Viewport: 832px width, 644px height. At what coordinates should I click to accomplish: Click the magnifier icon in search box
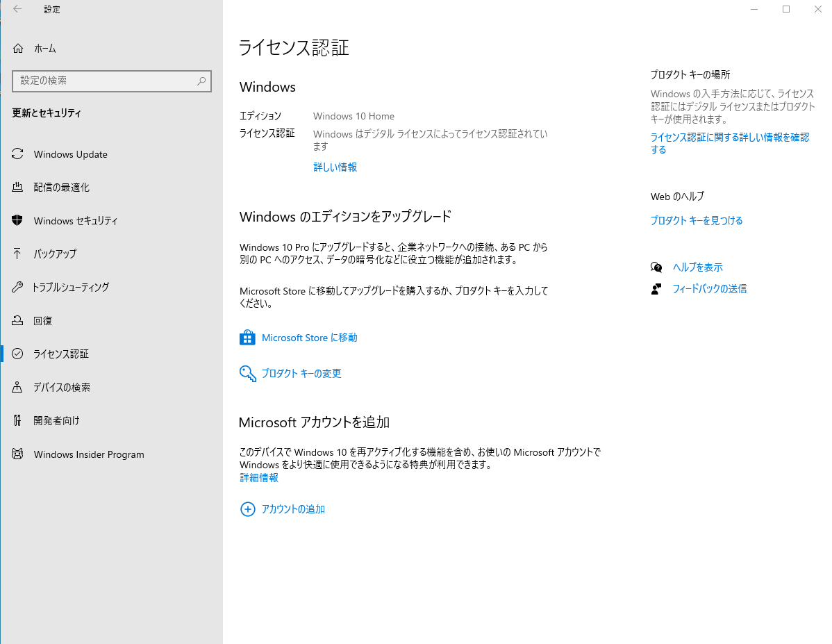coord(201,81)
